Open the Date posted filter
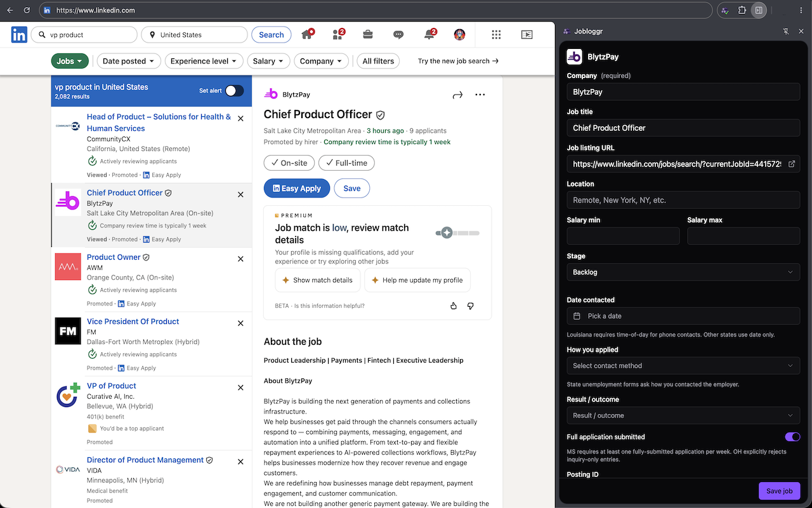The width and height of the screenshot is (812, 508). coord(129,61)
